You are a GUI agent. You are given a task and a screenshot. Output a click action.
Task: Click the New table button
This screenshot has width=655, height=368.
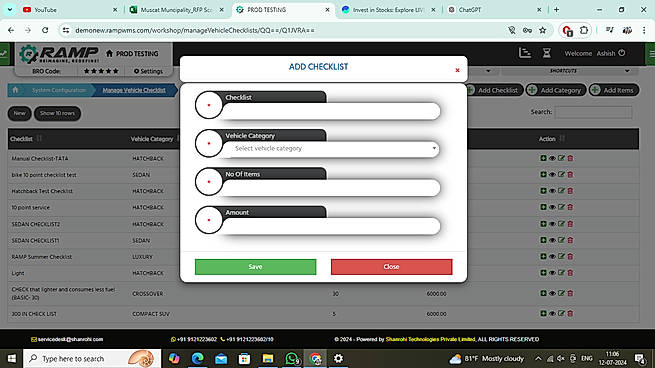pos(19,113)
